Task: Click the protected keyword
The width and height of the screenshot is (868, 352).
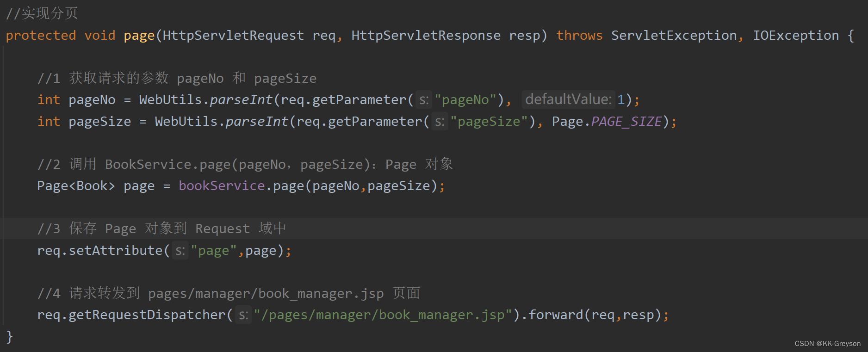Action: 41,36
